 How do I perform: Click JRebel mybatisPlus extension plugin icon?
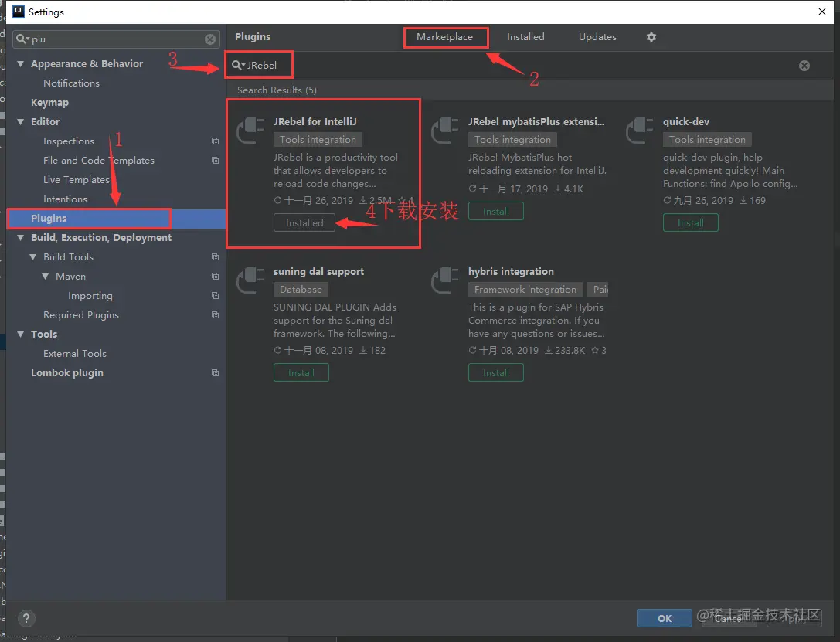pyautogui.click(x=445, y=131)
